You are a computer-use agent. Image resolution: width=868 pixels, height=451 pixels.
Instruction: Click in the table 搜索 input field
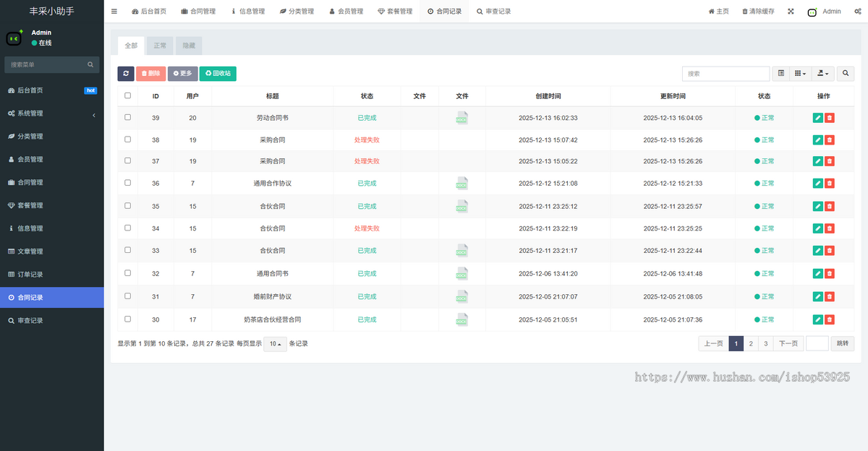726,74
